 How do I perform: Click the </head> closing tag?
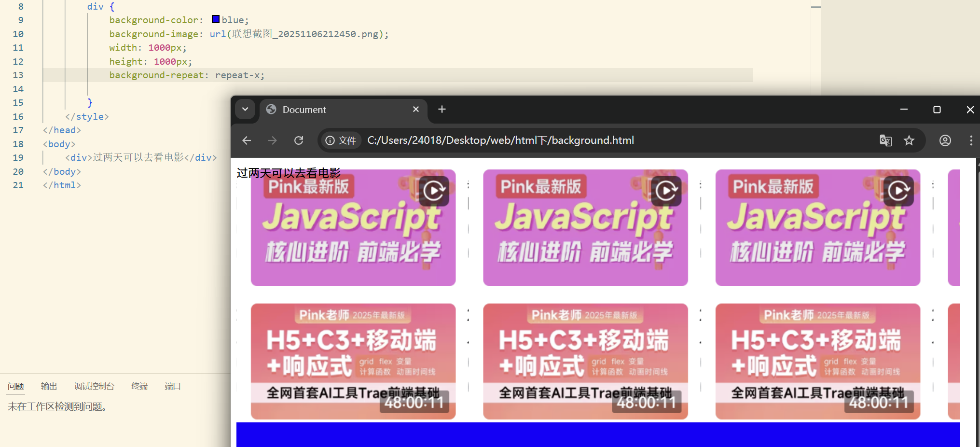pos(62,130)
